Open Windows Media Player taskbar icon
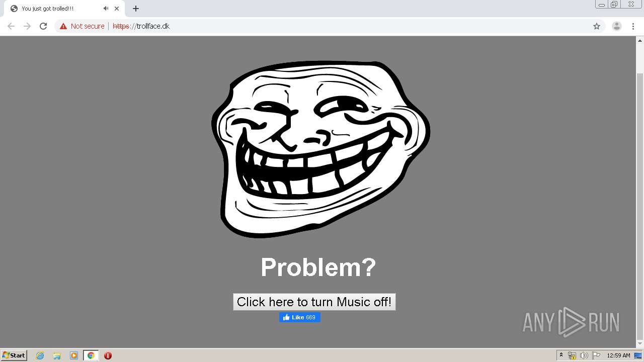The height and width of the screenshot is (362, 644). (x=74, y=355)
